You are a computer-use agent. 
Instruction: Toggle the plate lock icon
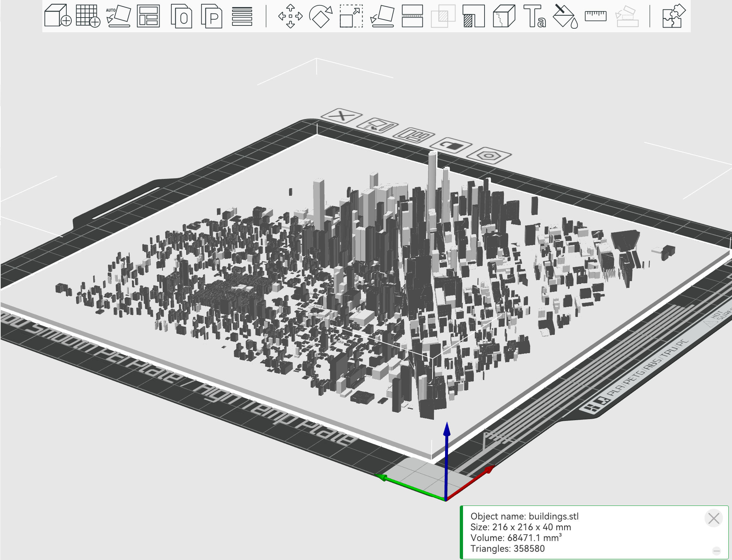click(451, 145)
